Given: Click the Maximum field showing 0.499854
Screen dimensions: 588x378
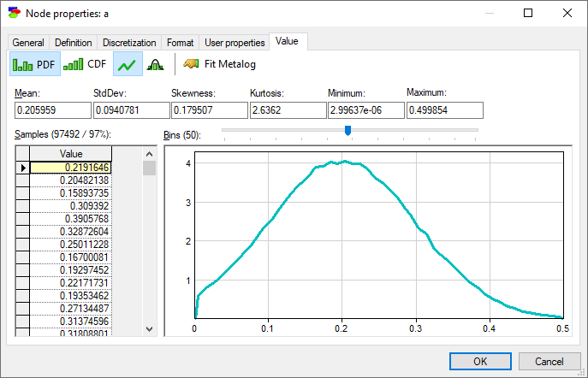Looking at the screenshot, I should [x=445, y=110].
